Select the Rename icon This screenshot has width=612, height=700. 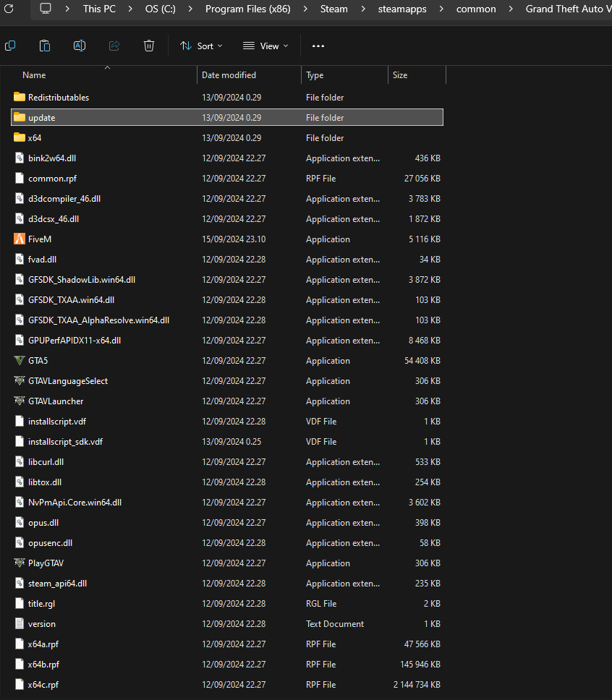pyautogui.click(x=80, y=46)
